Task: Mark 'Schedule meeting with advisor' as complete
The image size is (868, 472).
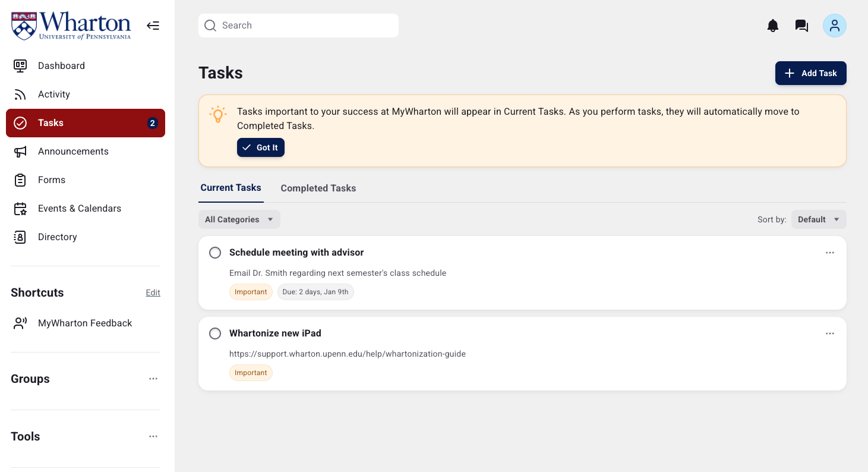Action: [215, 253]
